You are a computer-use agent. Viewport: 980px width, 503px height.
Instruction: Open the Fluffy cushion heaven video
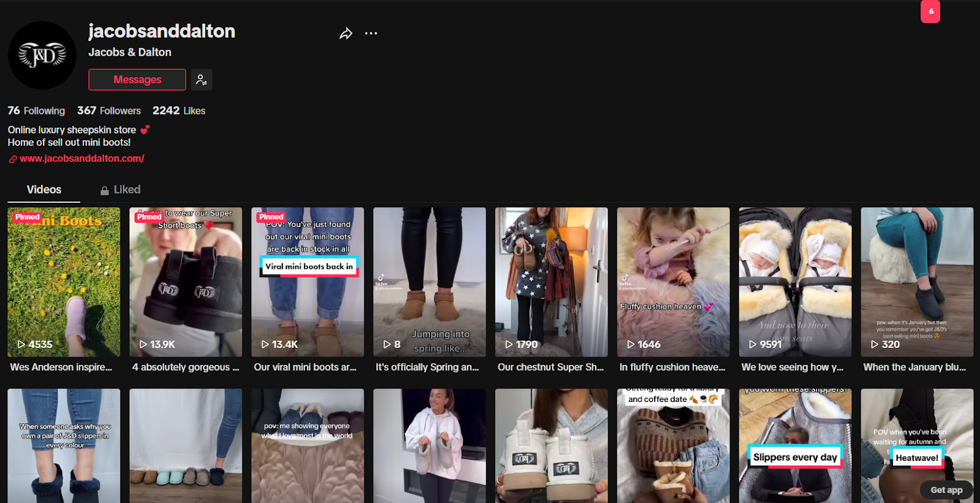click(673, 282)
